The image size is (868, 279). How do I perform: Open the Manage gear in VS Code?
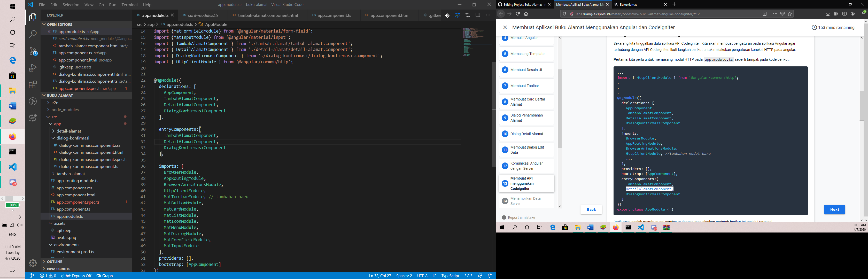point(33,263)
